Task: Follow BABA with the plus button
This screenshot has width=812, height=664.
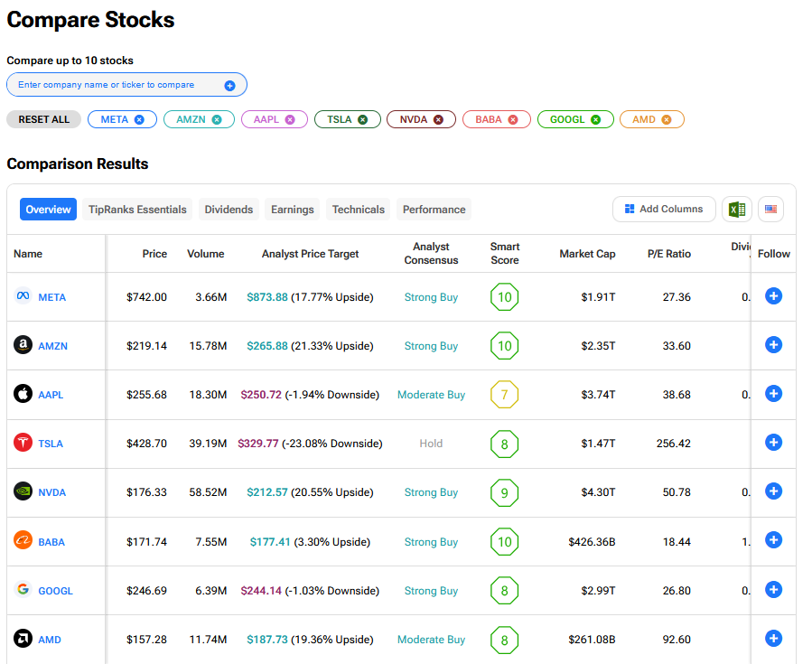Action: click(x=774, y=540)
